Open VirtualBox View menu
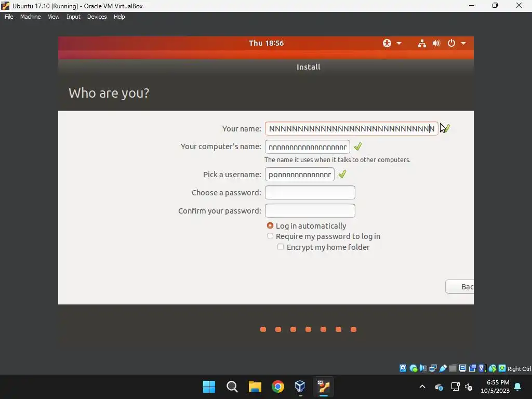Image resolution: width=532 pixels, height=399 pixels. click(54, 17)
